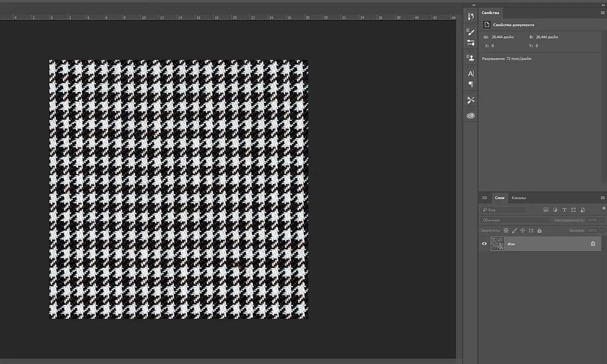Switch to the Каналы tab
This screenshot has height=364, width=607.
tap(519, 197)
